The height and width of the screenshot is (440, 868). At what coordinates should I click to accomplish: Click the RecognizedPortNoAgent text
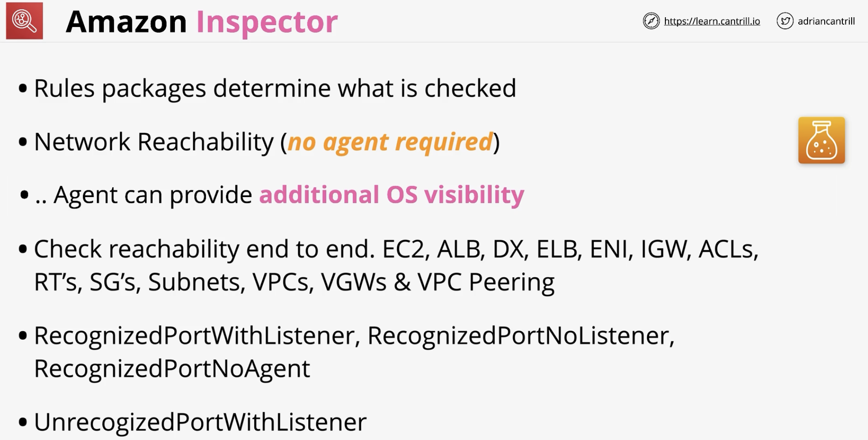coord(172,368)
